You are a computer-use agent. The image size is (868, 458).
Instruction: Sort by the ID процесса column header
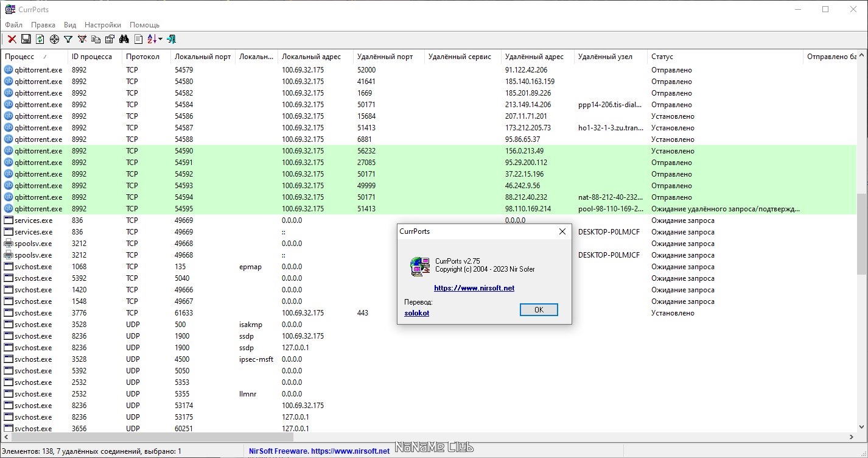[95, 57]
